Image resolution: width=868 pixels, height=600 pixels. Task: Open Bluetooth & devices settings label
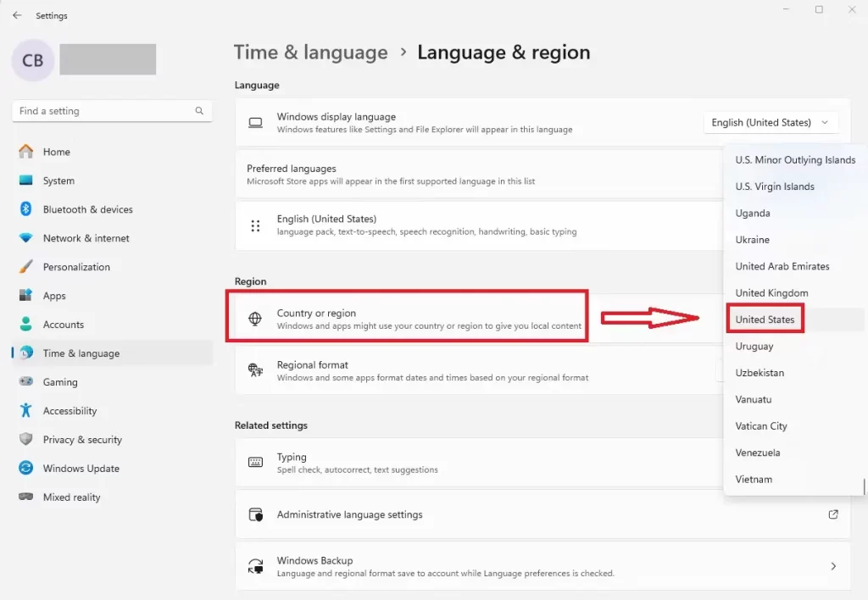(88, 209)
